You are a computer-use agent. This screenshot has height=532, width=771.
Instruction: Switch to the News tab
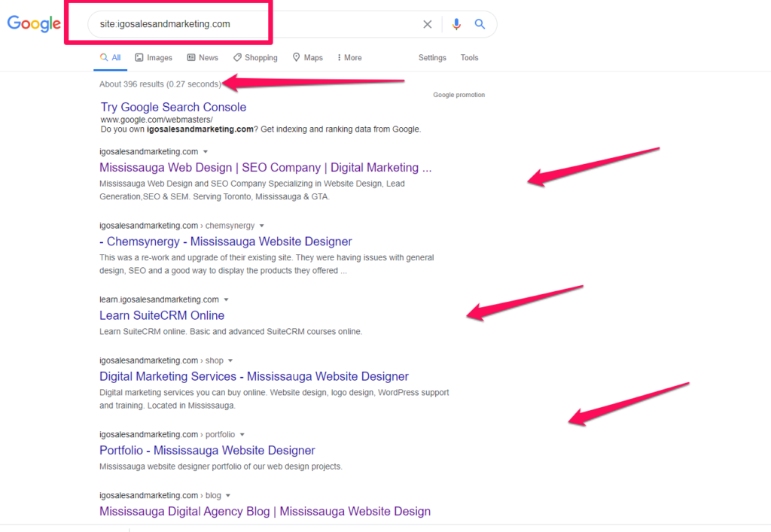click(203, 57)
